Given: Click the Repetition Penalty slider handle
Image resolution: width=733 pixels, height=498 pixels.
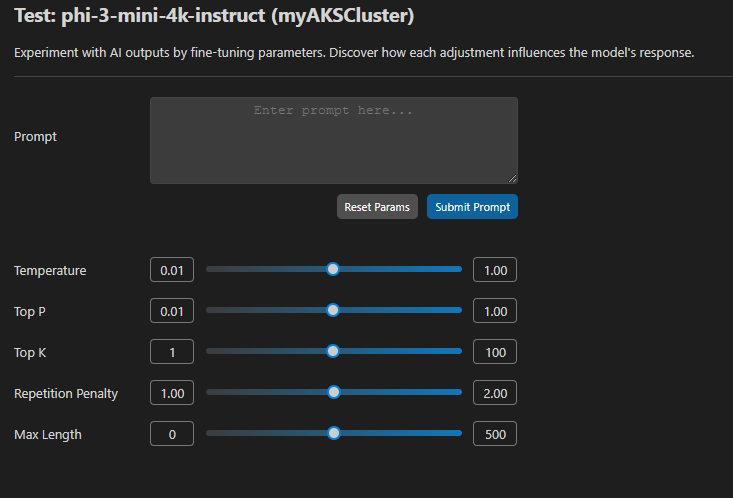Looking at the screenshot, I should pyautogui.click(x=334, y=392).
